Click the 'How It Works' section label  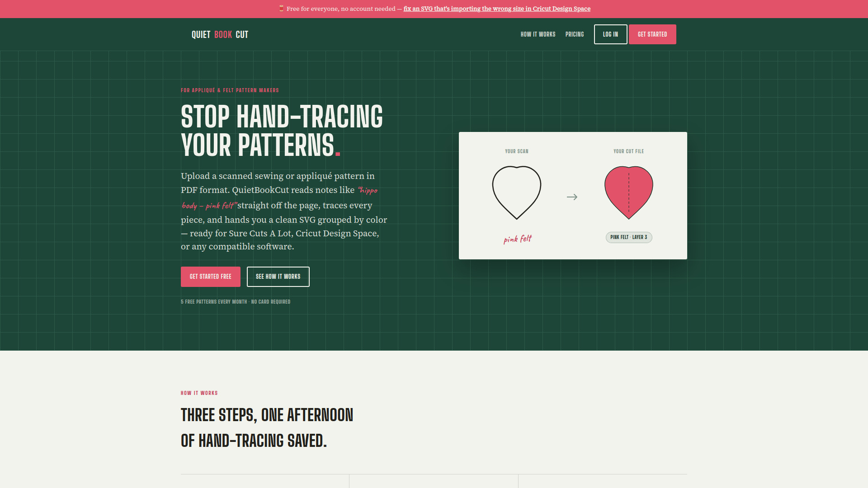[199, 393]
